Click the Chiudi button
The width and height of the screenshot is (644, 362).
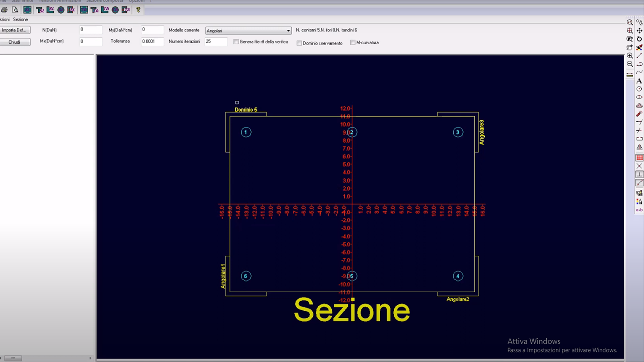click(x=14, y=42)
